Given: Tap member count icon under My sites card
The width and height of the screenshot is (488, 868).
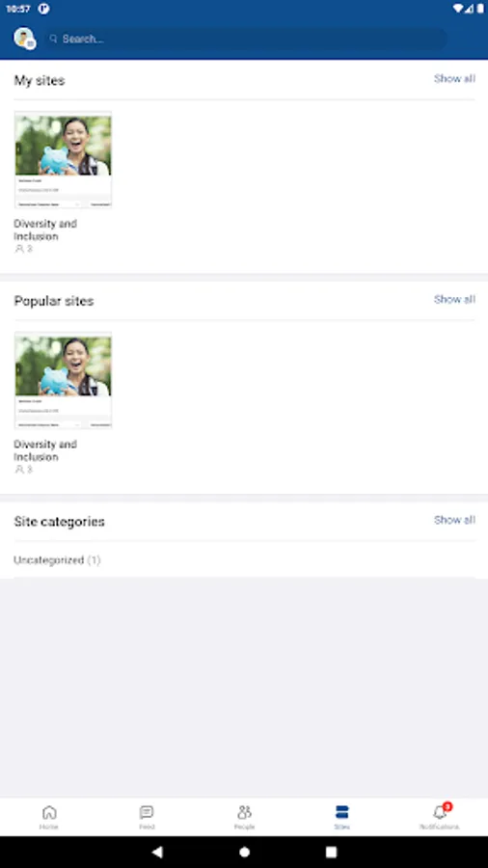Looking at the screenshot, I should 19,249.
